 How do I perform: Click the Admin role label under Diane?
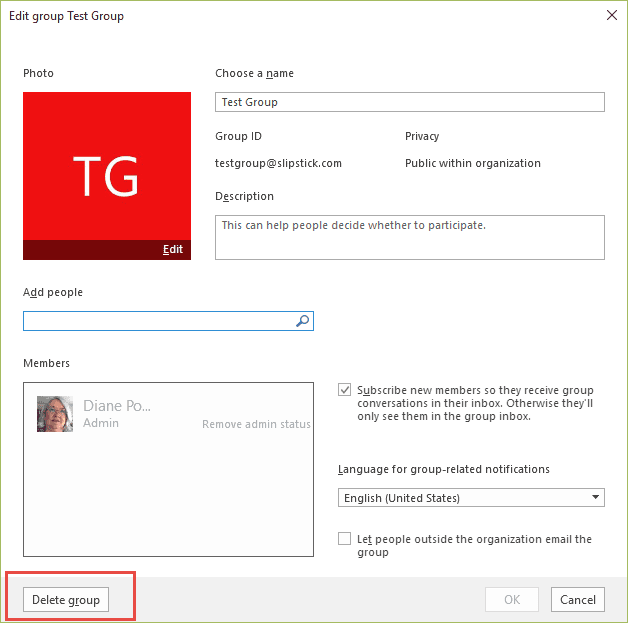click(x=101, y=423)
